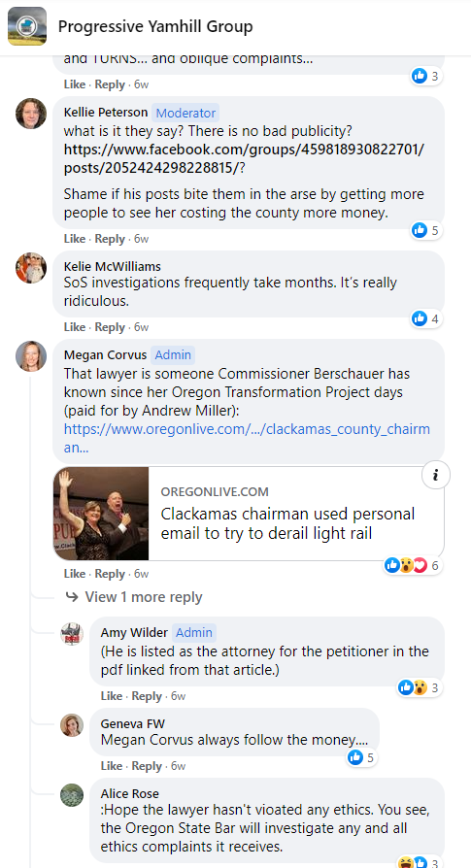
Task: View reactions on OregonLive link comment
Action: [x=413, y=565]
